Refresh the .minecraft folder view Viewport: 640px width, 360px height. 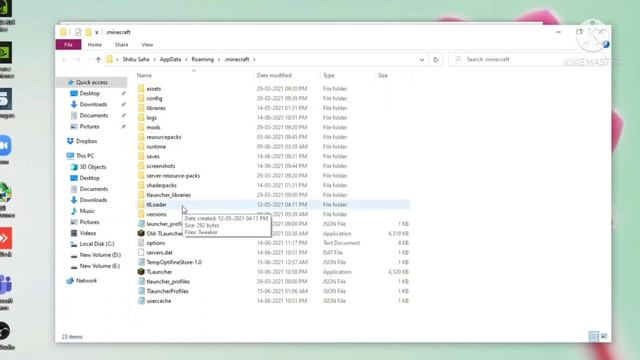coord(436,60)
